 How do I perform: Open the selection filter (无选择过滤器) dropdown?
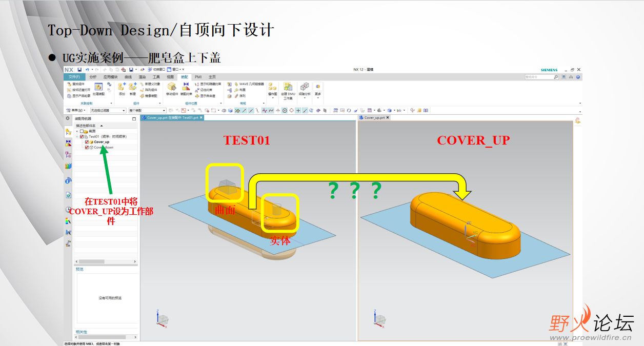tap(108, 110)
